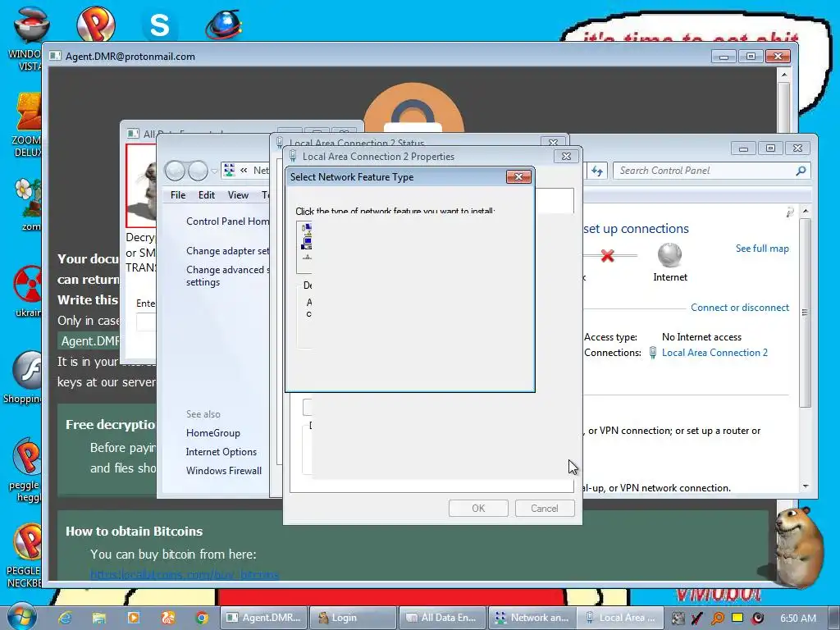Open Control Panel Home link
The image size is (840, 630).
(228, 221)
